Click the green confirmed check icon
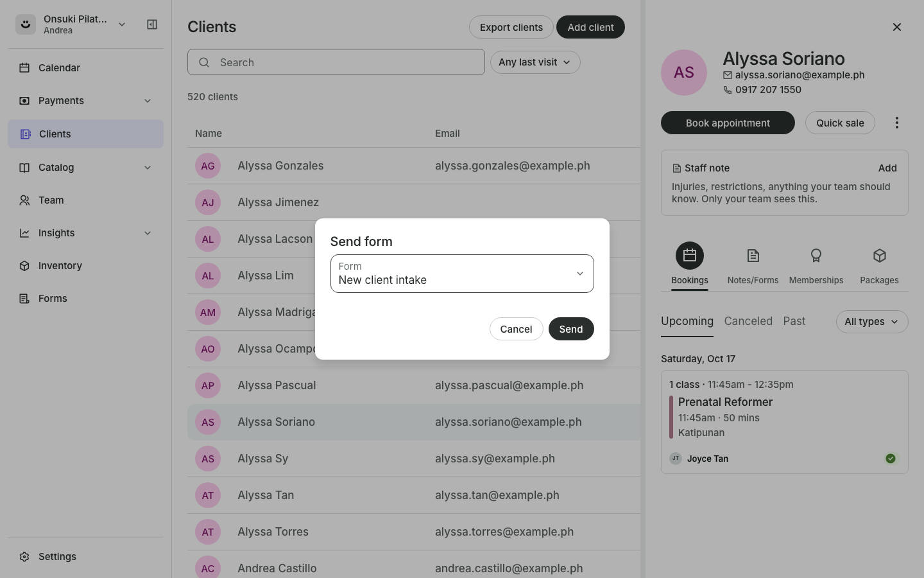The height and width of the screenshot is (578, 924). (x=891, y=459)
